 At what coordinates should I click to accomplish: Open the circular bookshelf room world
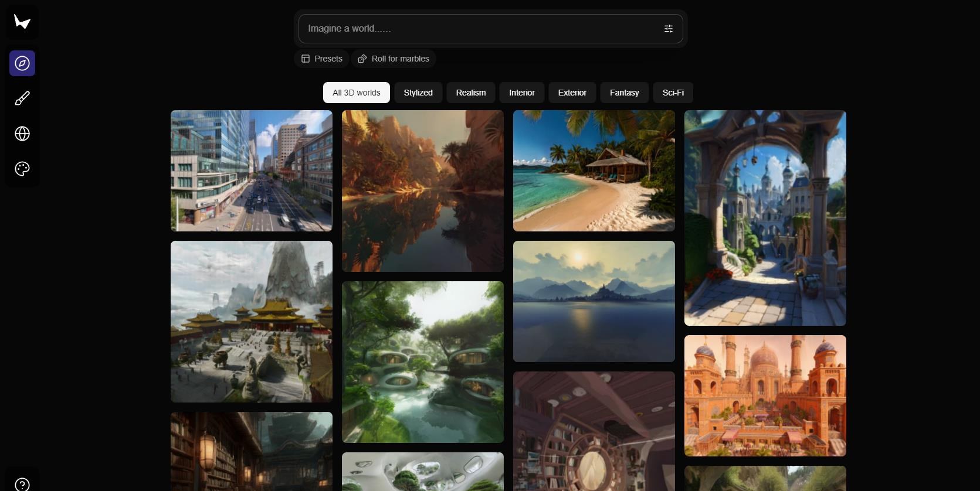coord(594,431)
